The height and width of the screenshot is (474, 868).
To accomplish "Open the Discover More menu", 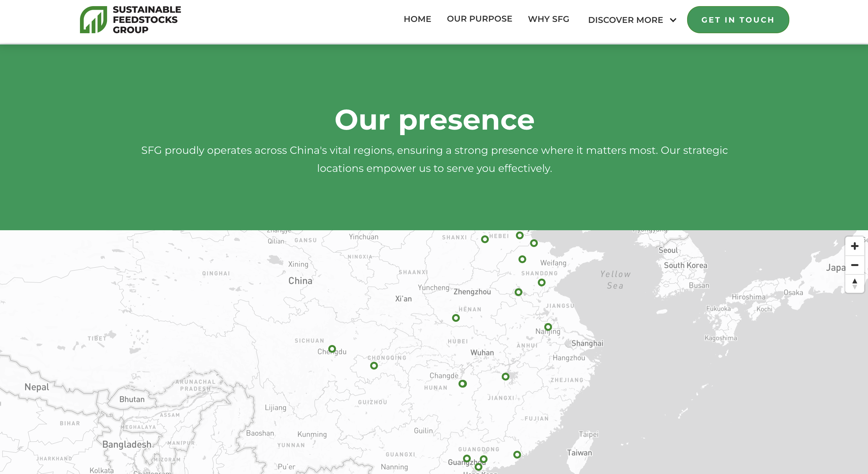I will coord(625,20).
